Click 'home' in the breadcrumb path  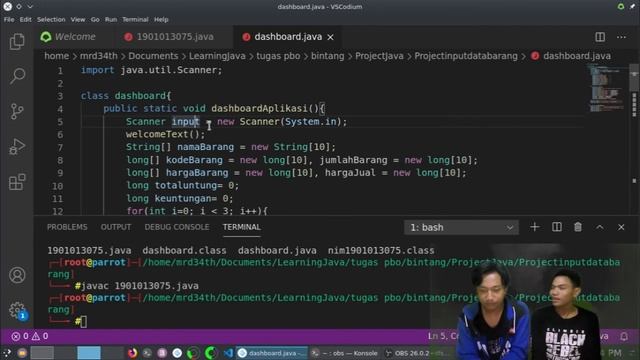(57, 56)
